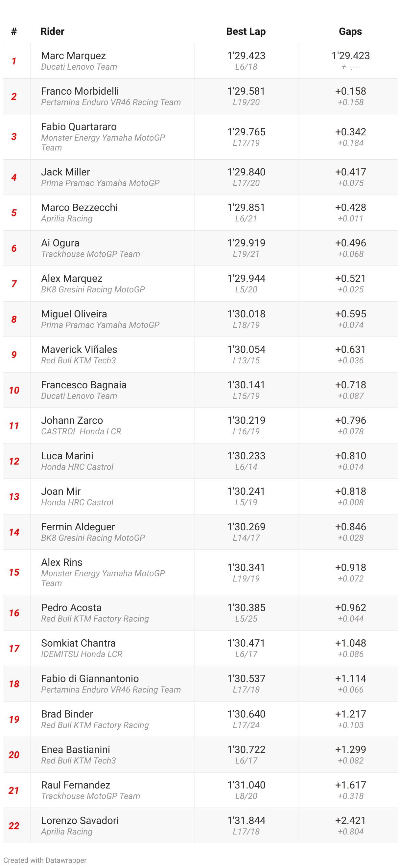401x868 pixels.
Task: Select the Maverick Viñales rider name
Action: 79,349
